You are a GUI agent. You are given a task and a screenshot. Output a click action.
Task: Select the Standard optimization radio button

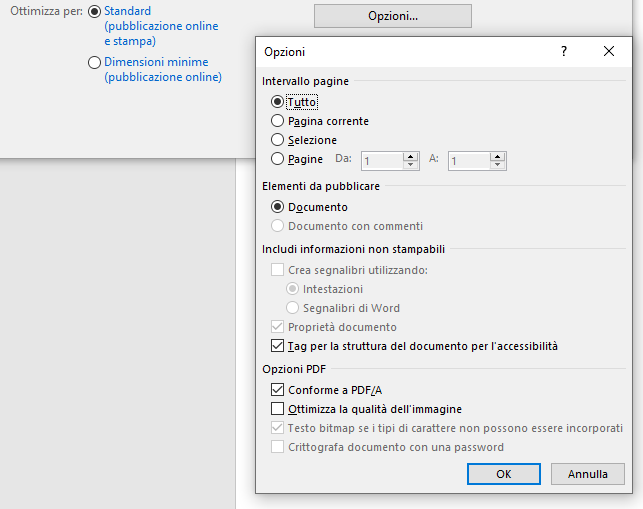pyautogui.click(x=94, y=11)
